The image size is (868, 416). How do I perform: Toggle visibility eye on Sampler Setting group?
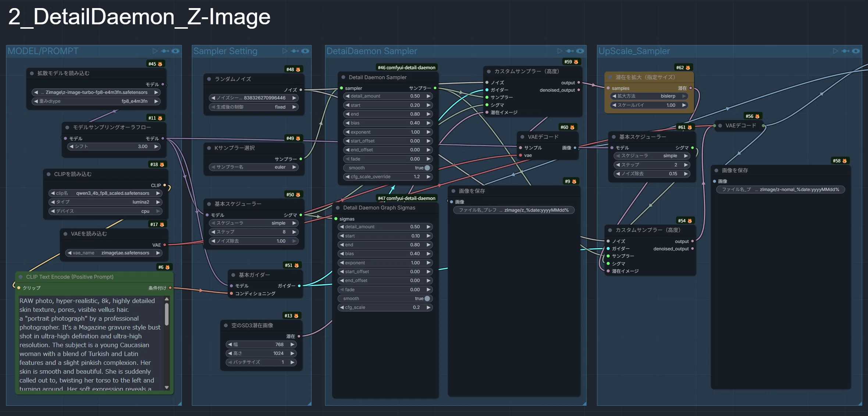pyautogui.click(x=305, y=51)
